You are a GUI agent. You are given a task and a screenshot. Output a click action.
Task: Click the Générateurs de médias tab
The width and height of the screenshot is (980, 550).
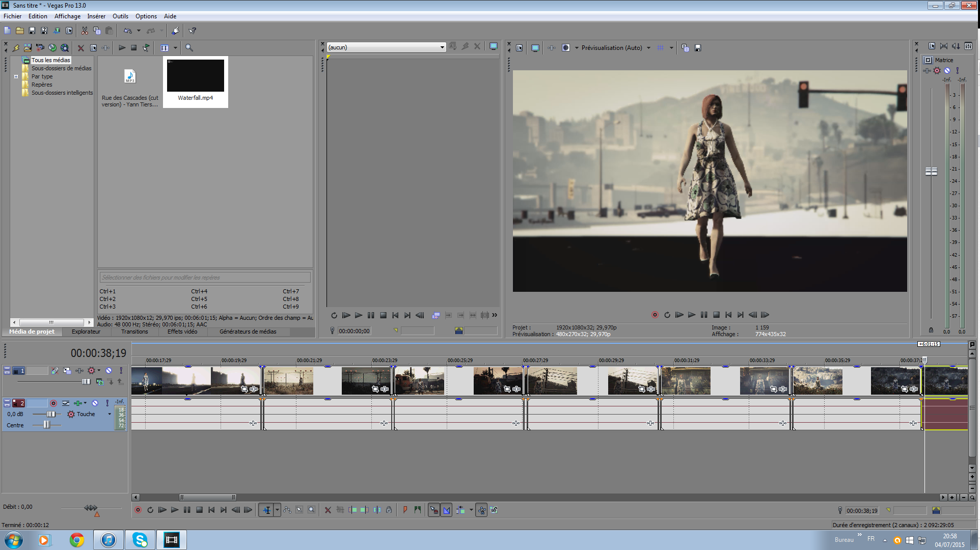pos(248,332)
